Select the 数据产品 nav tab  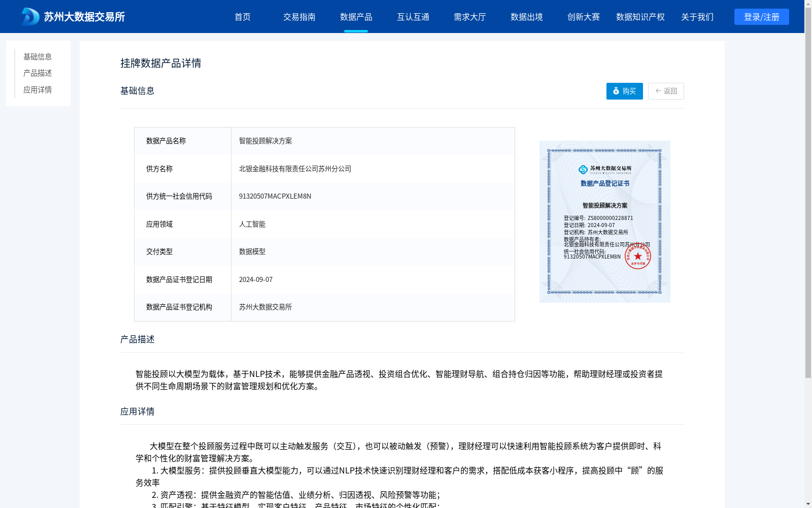tap(356, 17)
